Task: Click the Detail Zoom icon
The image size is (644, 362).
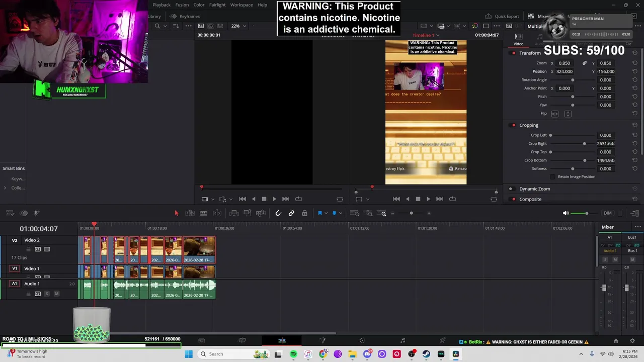Action: (369, 213)
